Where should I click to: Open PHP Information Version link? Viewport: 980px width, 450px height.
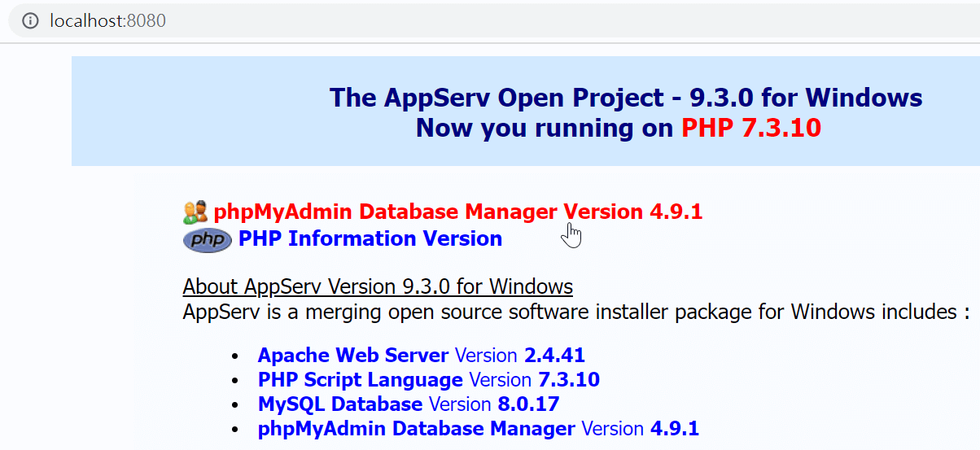tap(370, 238)
